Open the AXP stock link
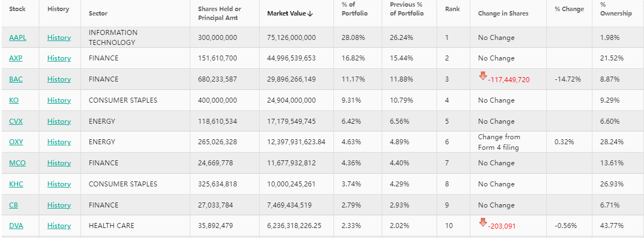The image size is (644, 238). pos(16,58)
